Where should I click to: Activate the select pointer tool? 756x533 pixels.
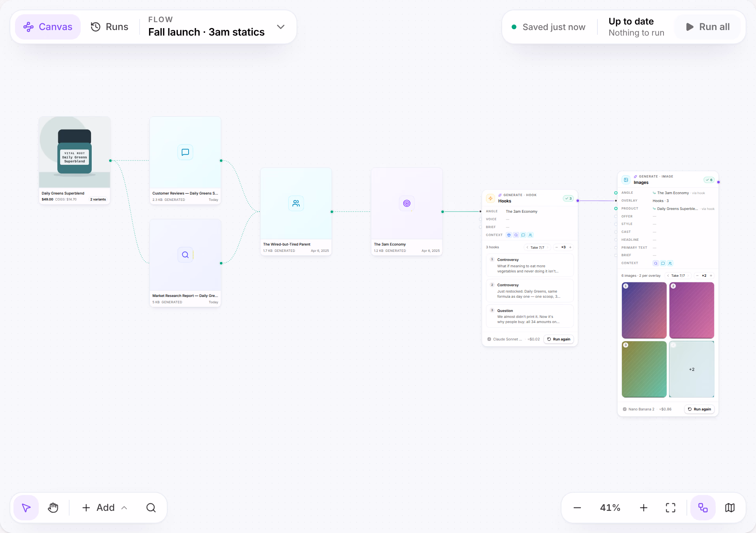click(26, 508)
